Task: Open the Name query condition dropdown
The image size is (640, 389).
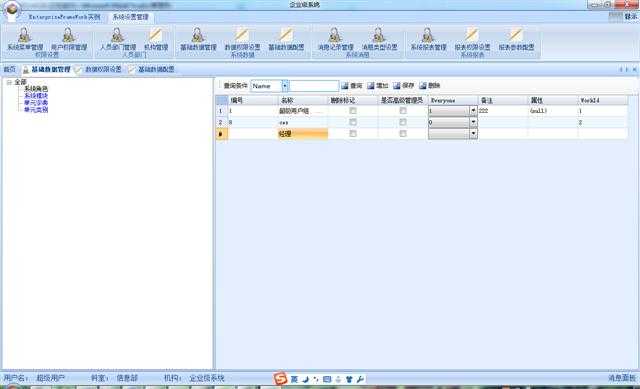Action: [285, 86]
